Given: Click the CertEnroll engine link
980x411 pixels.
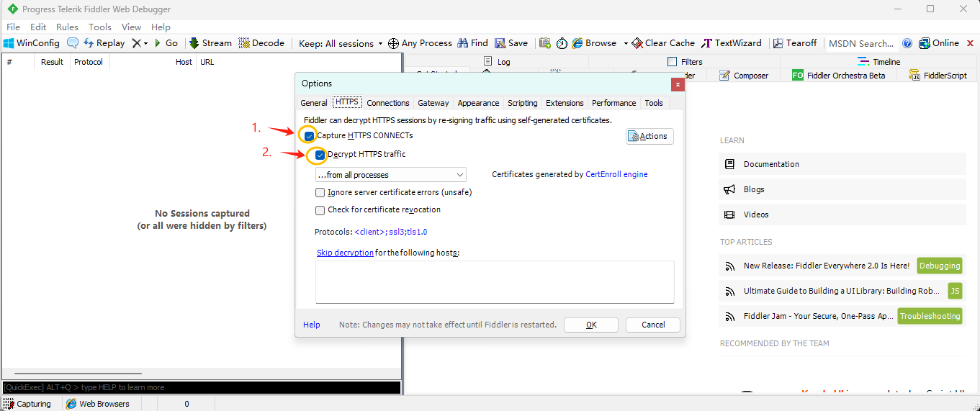Looking at the screenshot, I should [x=616, y=174].
